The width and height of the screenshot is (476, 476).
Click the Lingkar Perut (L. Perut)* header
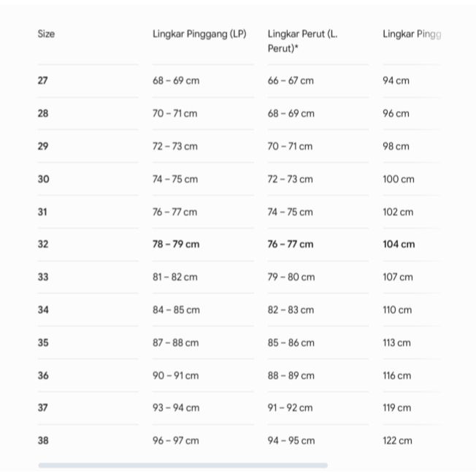point(303,41)
